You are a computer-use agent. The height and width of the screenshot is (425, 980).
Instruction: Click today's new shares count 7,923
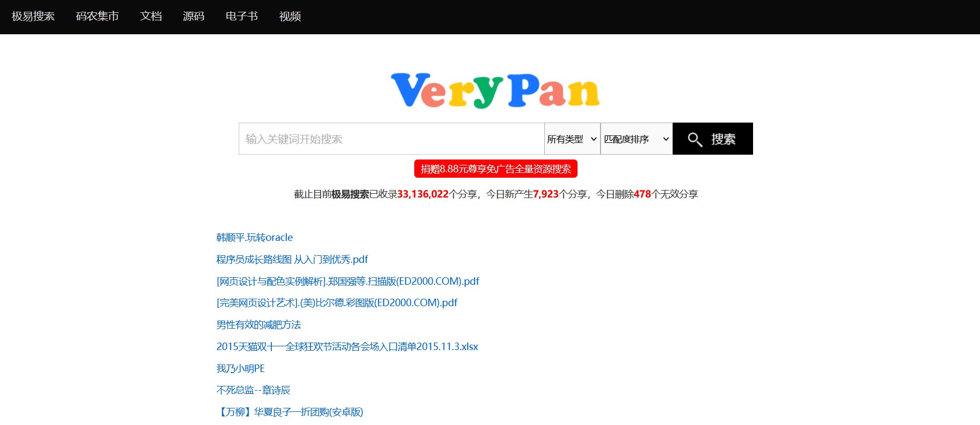(546, 194)
